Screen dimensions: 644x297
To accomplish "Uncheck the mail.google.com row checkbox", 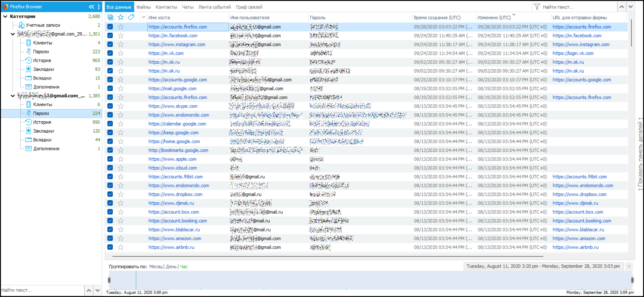I will [110, 88].
